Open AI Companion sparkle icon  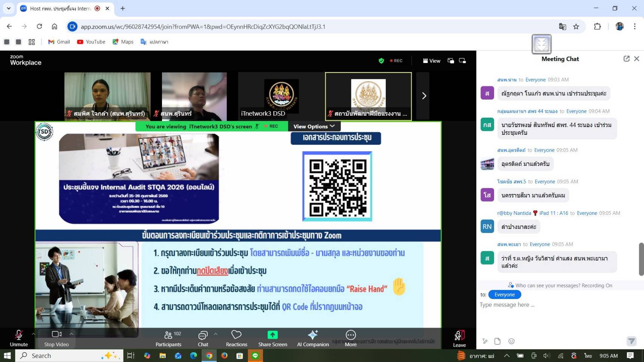point(313,335)
